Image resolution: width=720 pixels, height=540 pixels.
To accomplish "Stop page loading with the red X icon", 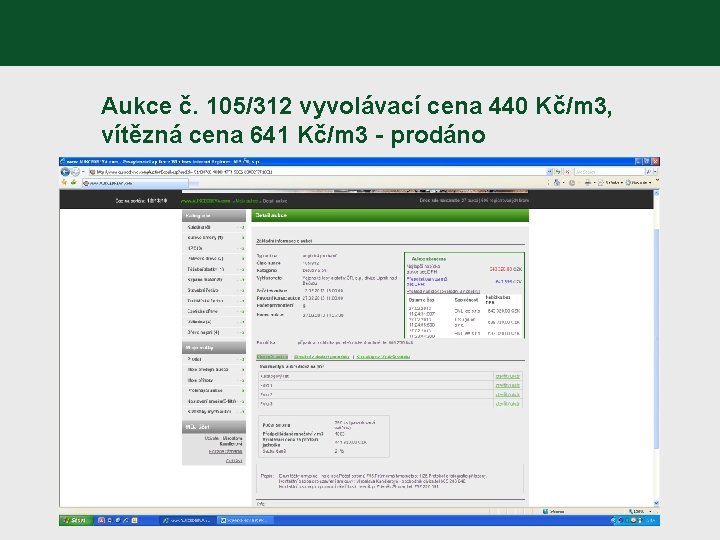I will (568, 172).
